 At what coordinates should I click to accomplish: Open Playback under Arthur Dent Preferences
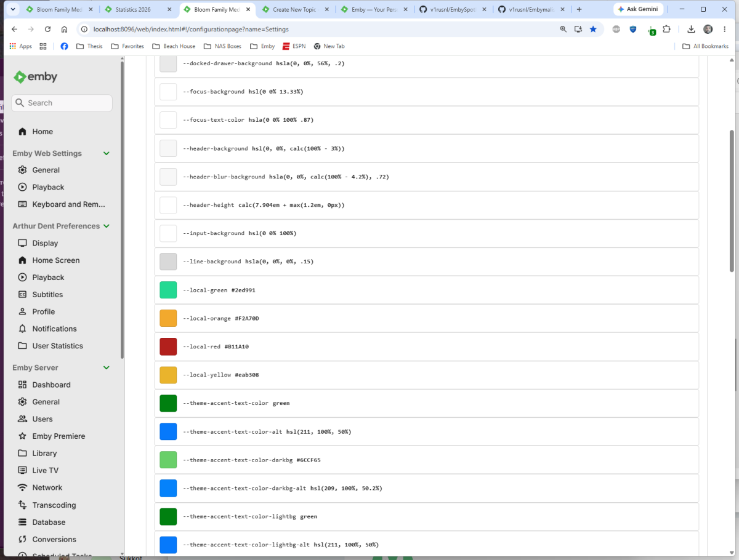pos(48,278)
